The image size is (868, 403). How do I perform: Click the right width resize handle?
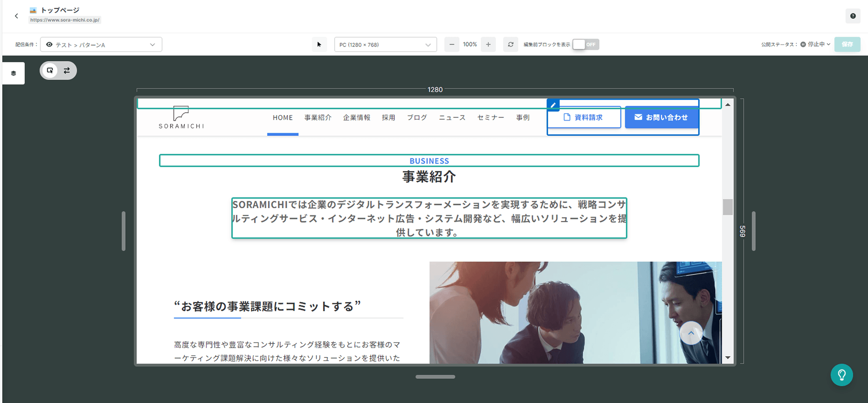click(x=753, y=231)
